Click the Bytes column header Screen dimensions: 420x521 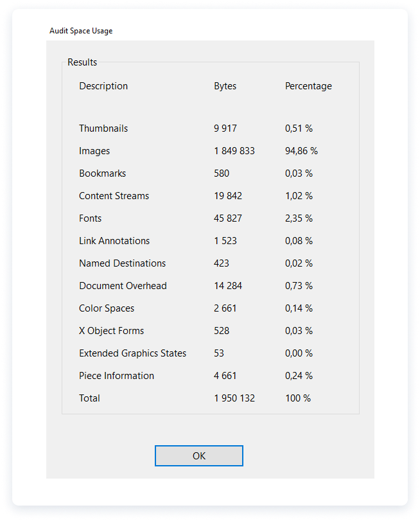coord(225,86)
